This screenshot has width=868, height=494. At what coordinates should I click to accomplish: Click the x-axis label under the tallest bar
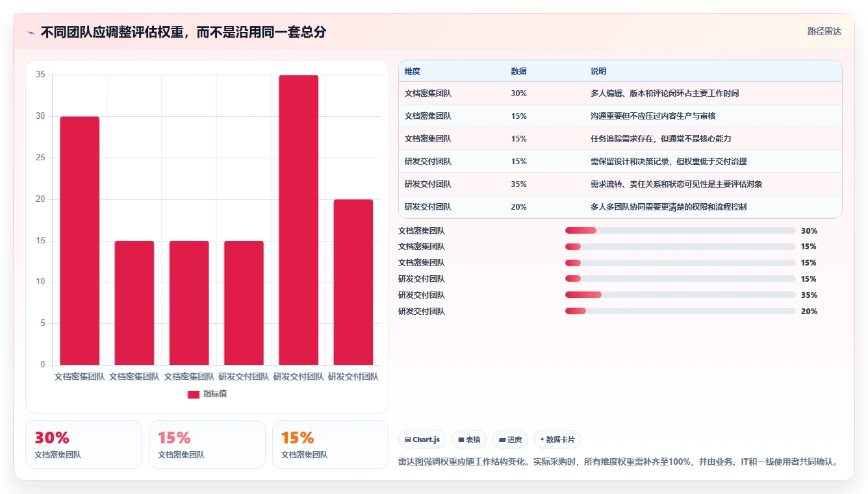click(x=298, y=377)
